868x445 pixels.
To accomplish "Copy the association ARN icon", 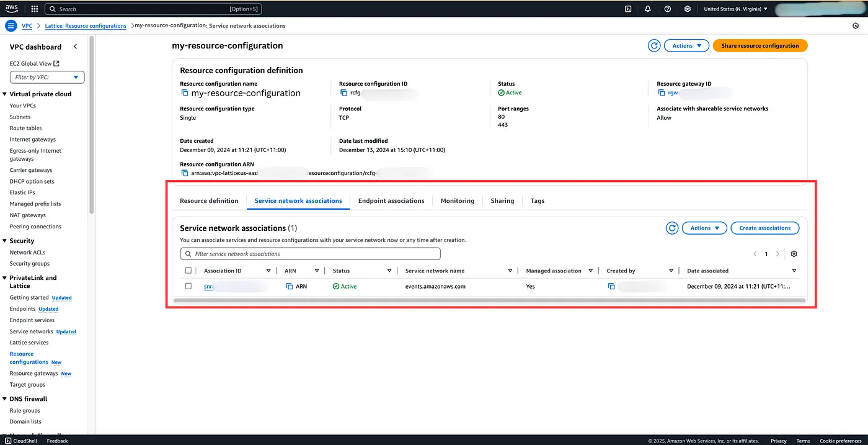I will 290,287.
